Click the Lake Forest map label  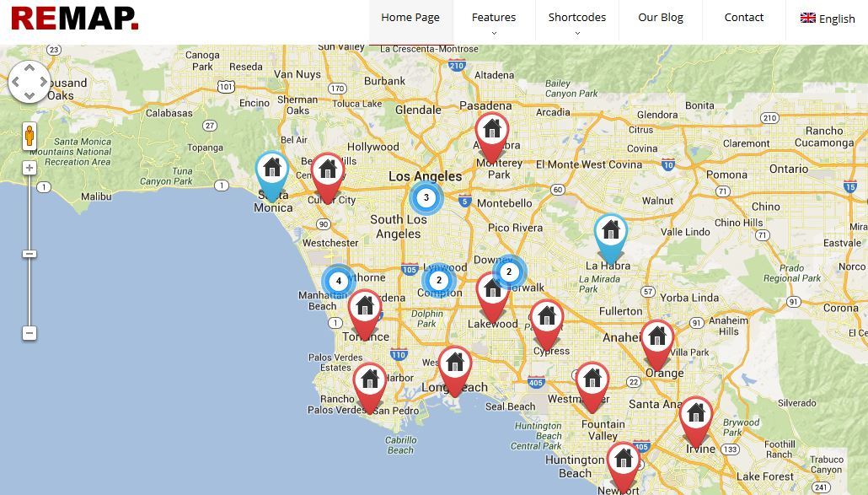(765, 476)
